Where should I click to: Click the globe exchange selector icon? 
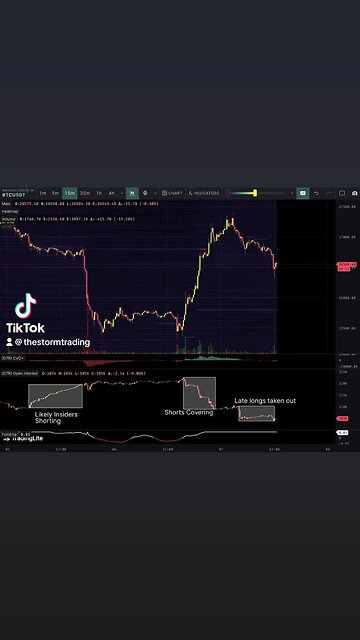145,193
